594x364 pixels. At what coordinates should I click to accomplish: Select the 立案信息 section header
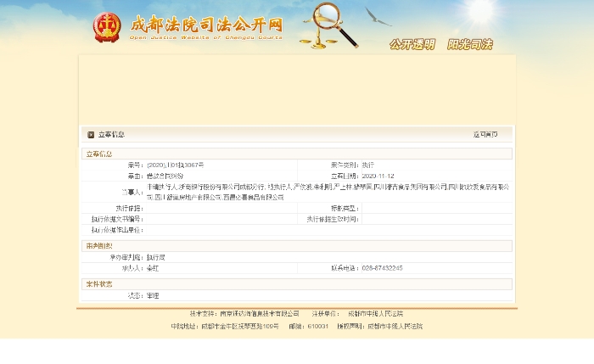[x=98, y=154]
